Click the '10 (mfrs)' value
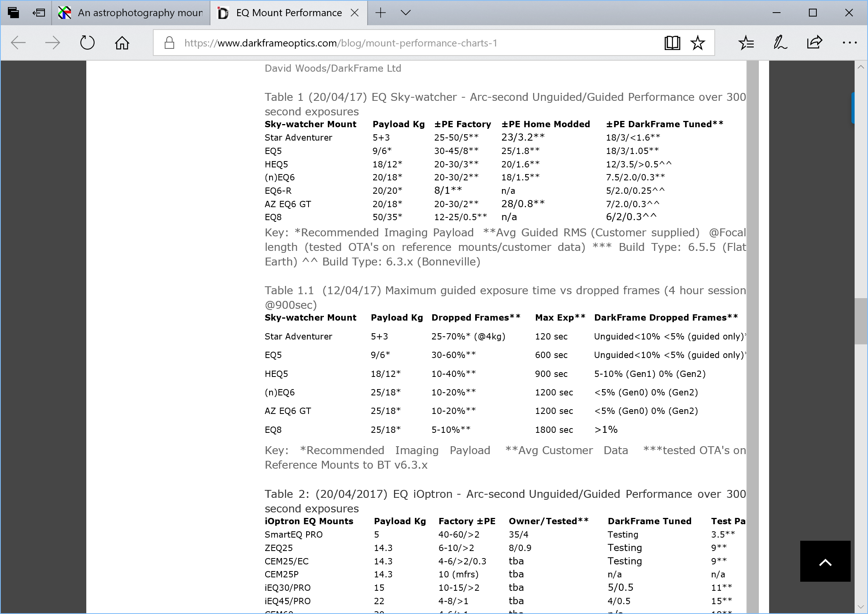868x614 pixels. point(458,574)
